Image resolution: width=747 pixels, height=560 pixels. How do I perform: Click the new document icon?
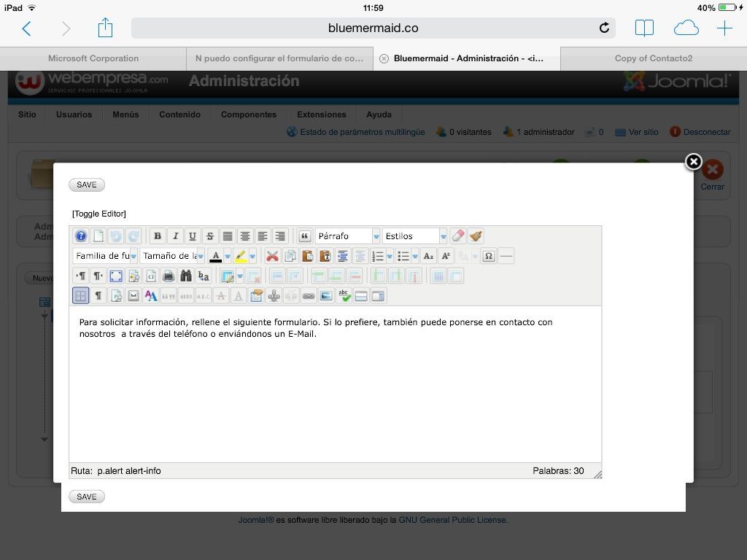98,236
